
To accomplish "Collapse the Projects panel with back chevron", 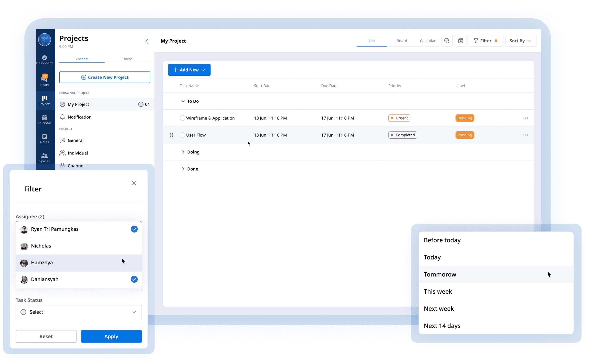I will 147,41.
